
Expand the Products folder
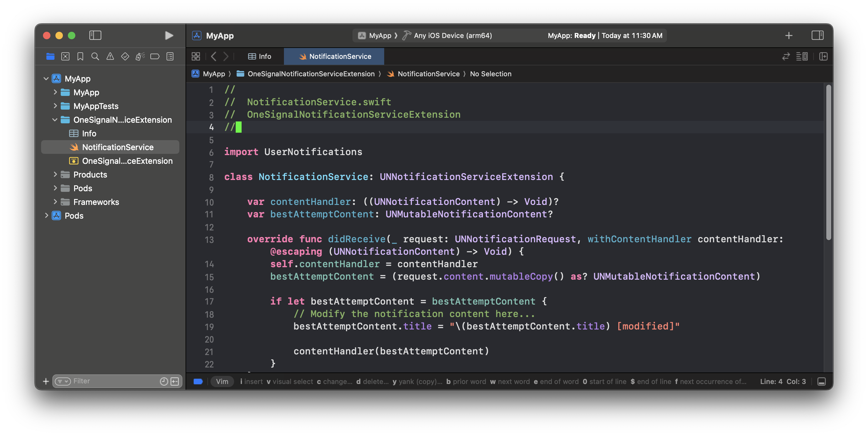(55, 174)
